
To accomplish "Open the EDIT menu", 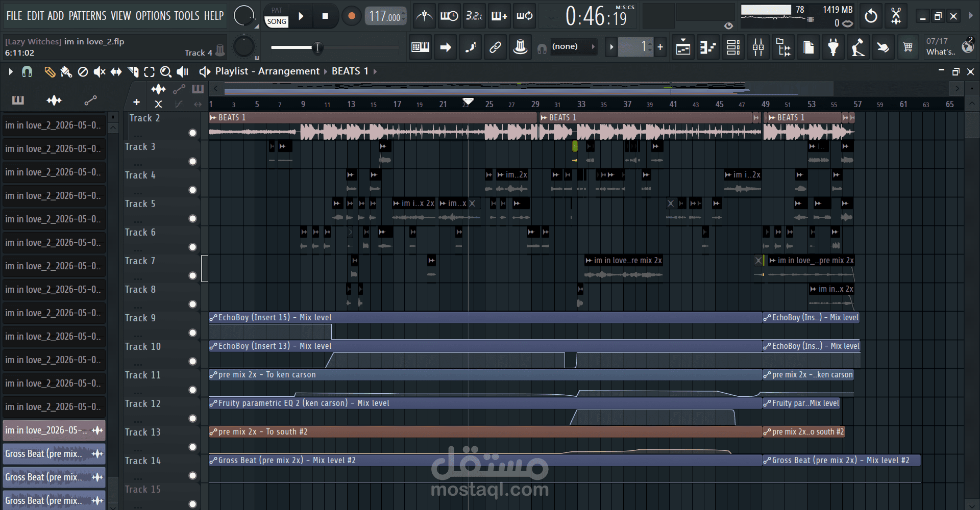I will (x=35, y=16).
